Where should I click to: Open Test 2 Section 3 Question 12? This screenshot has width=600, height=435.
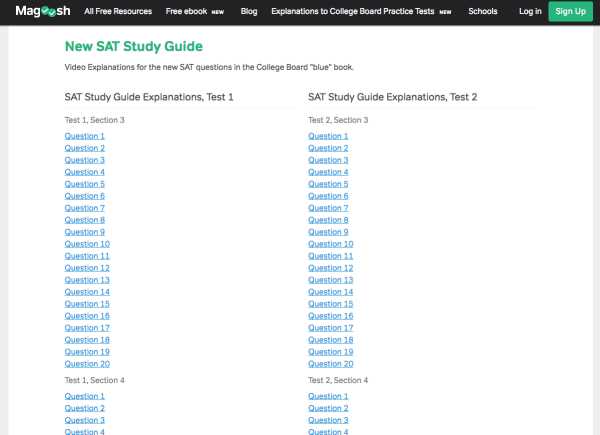(x=331, y=268)
